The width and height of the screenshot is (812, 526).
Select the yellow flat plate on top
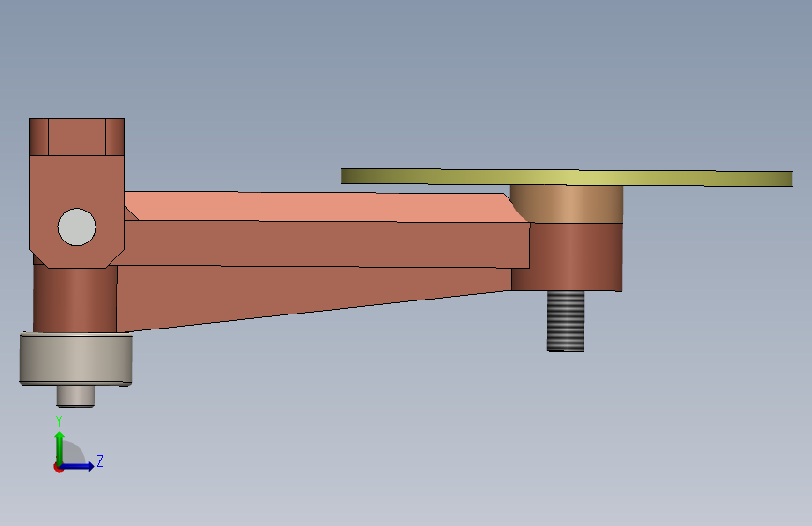567,178
